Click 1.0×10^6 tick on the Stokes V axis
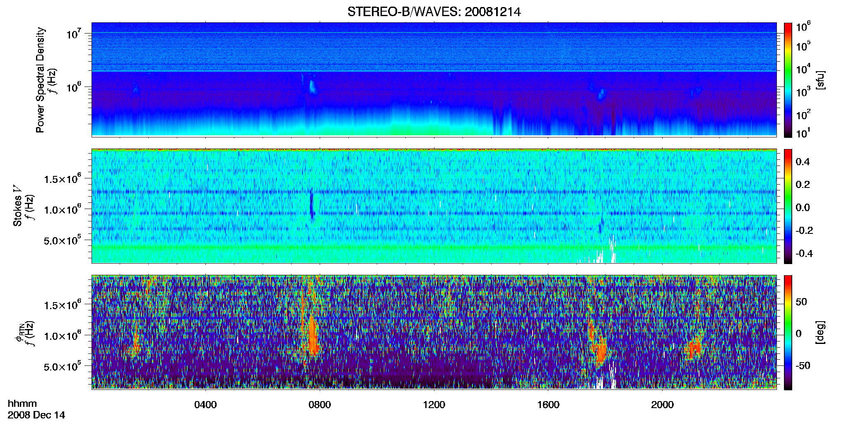Viewport: 868px width, 447px height. 63,209
